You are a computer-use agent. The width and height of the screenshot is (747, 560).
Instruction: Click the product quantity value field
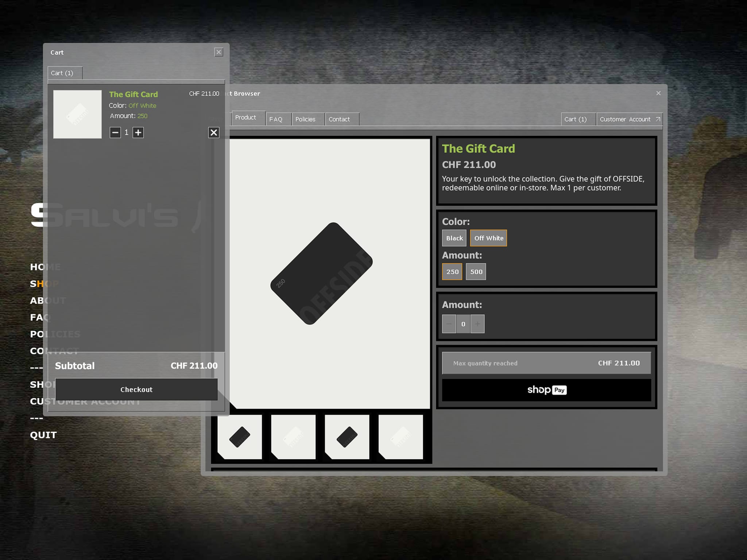coord(463,324)
